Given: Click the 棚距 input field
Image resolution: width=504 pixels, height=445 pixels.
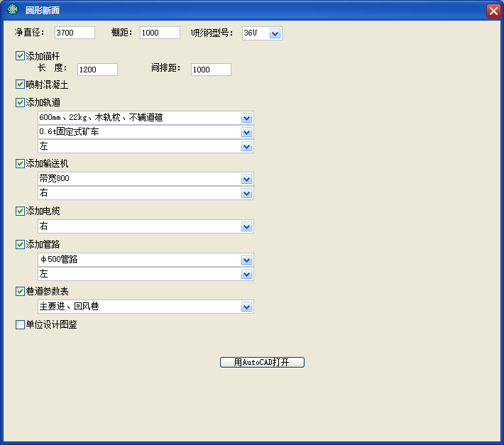Looking at the screenshot, I should pos(160,33).
